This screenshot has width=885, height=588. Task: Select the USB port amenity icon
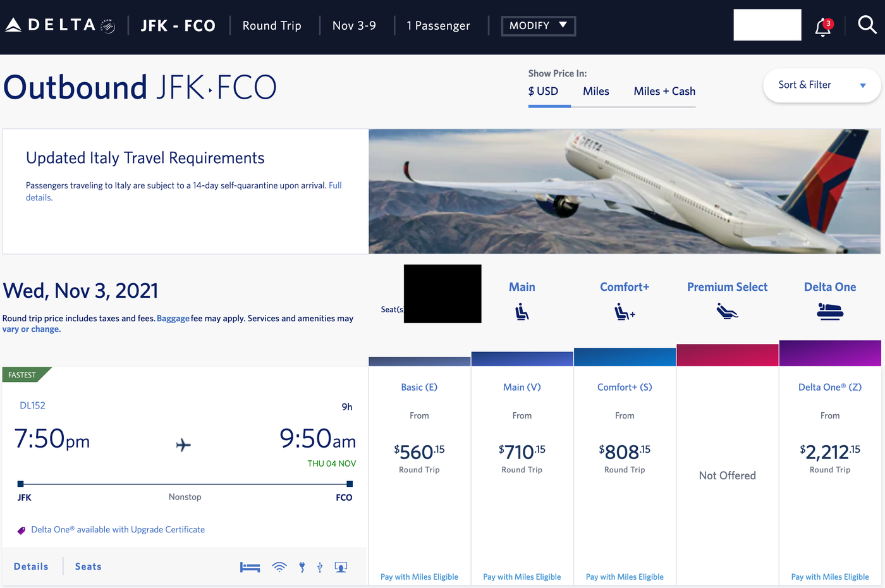320,567
